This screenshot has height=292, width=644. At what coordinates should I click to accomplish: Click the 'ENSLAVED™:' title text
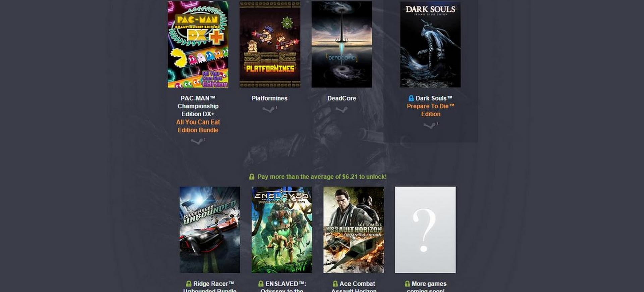(286, 284)
